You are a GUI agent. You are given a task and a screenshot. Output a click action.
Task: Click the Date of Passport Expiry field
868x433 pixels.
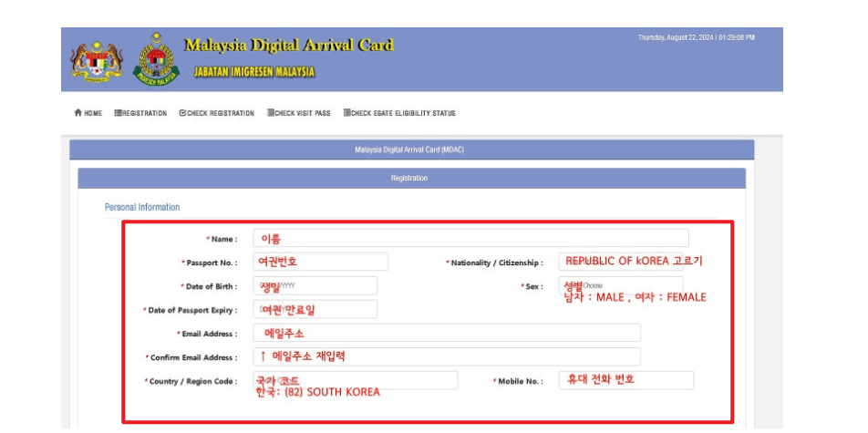pyautogui.click(x=315, y=310)
